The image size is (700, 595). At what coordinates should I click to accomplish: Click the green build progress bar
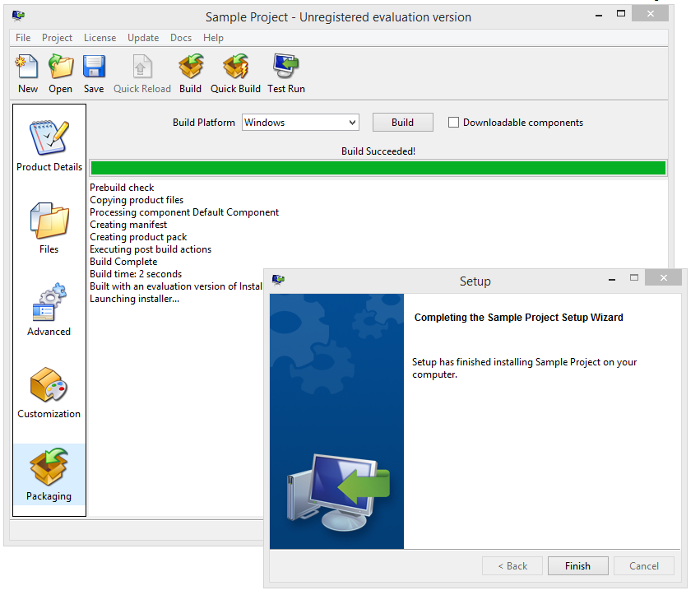(378, 168)
